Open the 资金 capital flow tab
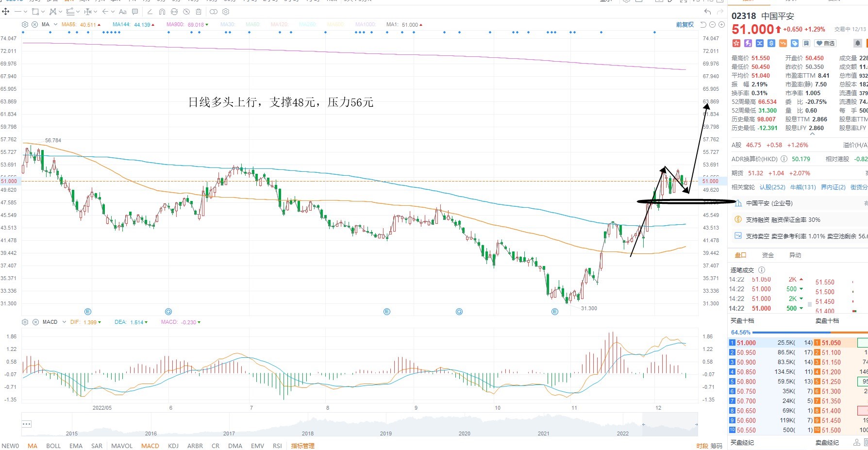This screenshot has width=868, height=450. tap(768, 255)
